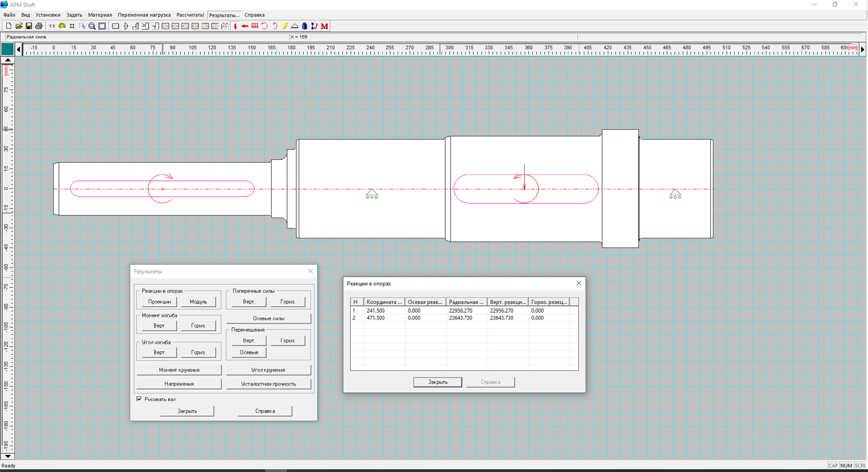Click the teal color square near ruler

7,49
